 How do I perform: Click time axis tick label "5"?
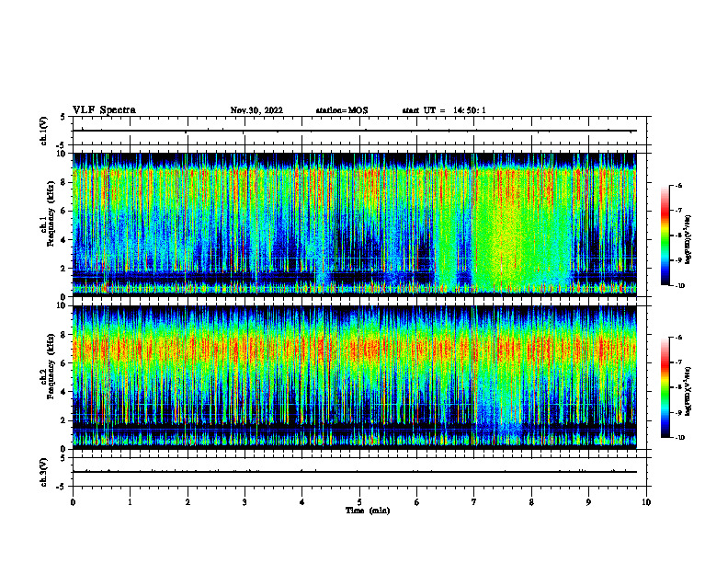359,502
